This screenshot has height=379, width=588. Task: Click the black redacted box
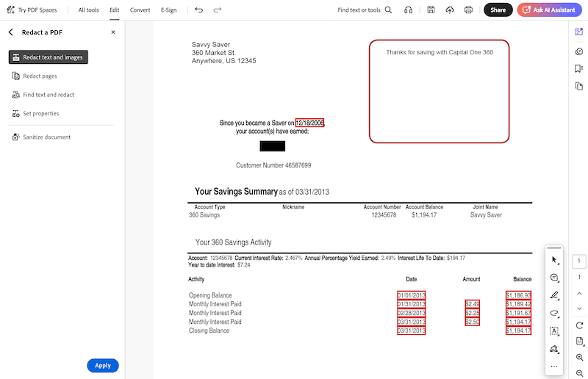[272, 146]
